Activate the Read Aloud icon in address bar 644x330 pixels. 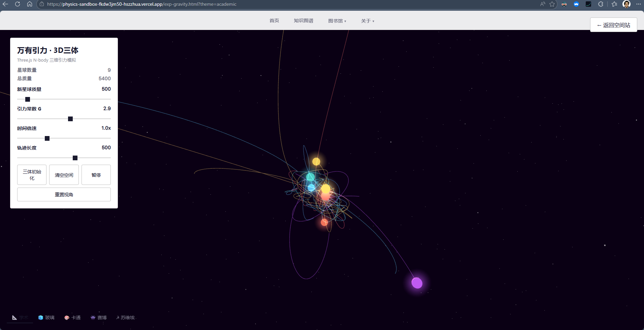coord(542,4)
